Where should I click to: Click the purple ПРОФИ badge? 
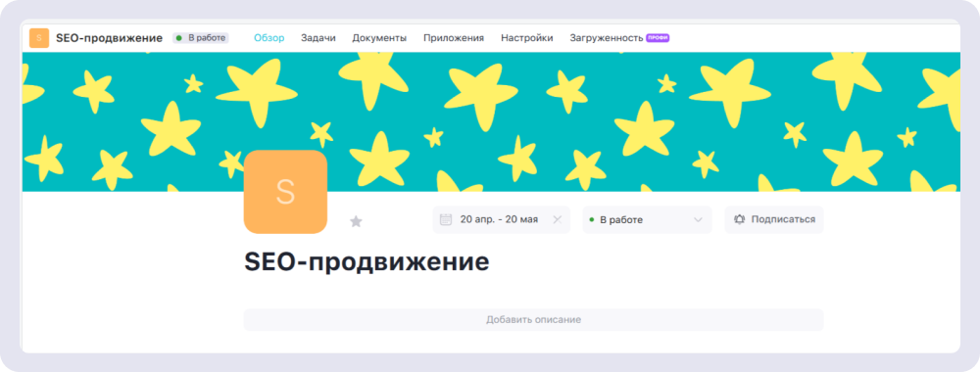tap(659, 38)
